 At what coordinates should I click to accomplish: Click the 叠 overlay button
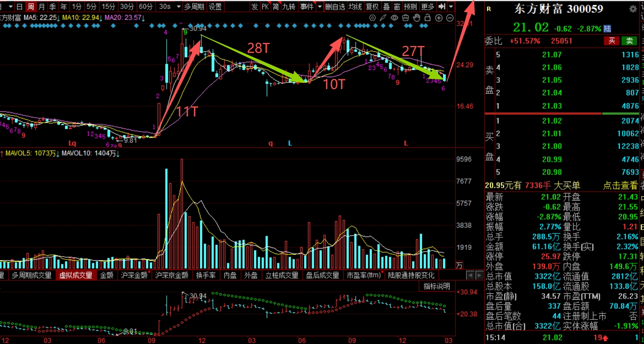pos(387,7)
